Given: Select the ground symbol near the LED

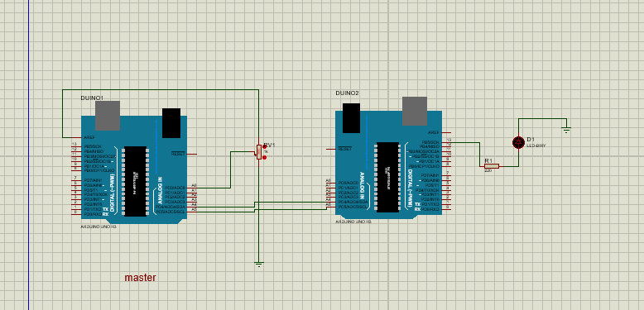Looking at the screenshot, I should (567, 131).
